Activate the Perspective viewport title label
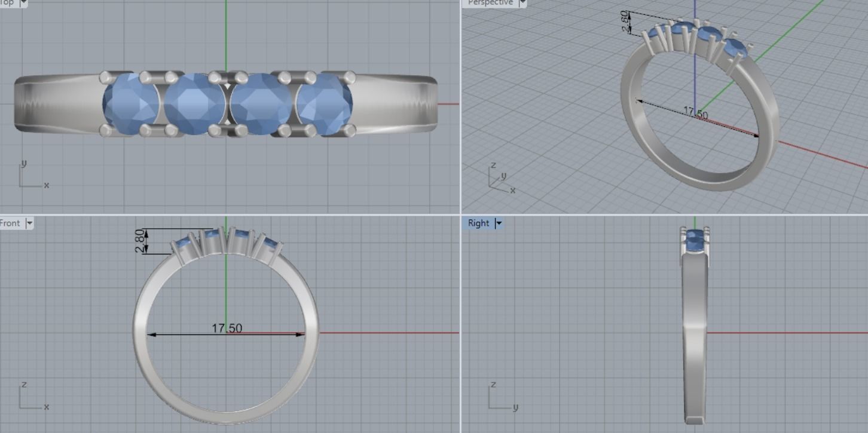868x433 pixels. [x=490, y=2]
